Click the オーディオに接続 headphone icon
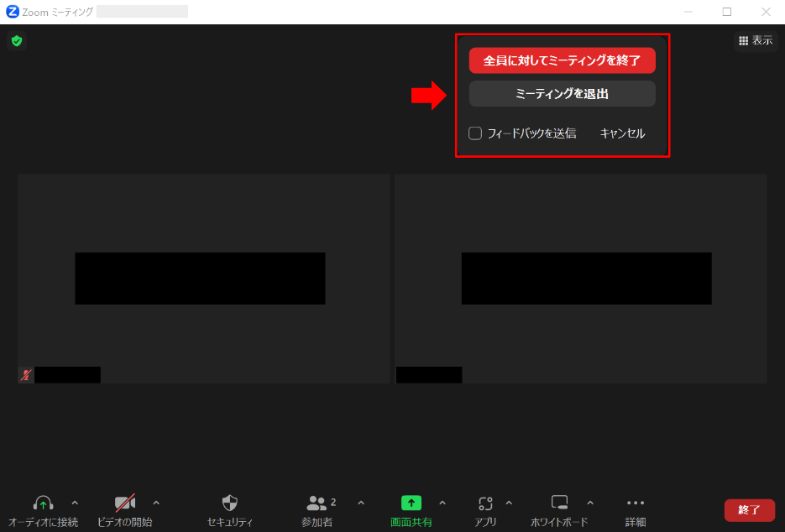785x532 pixels. [43, 503]
